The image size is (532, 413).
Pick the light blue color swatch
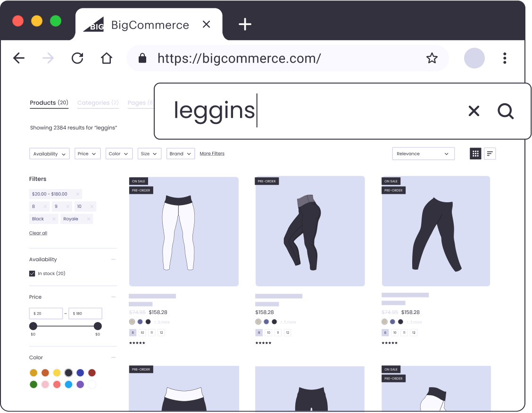click(68, 385)
